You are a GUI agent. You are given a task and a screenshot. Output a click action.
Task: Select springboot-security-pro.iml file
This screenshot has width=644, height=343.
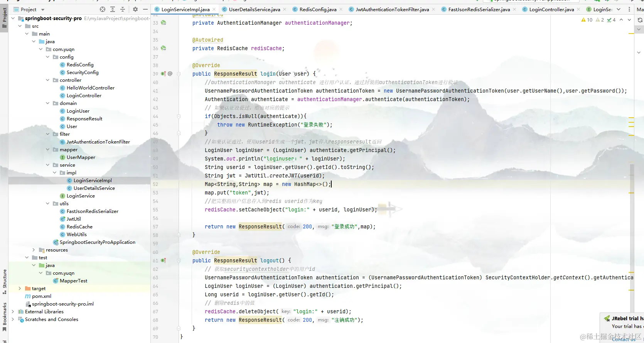tap(63, 304)
